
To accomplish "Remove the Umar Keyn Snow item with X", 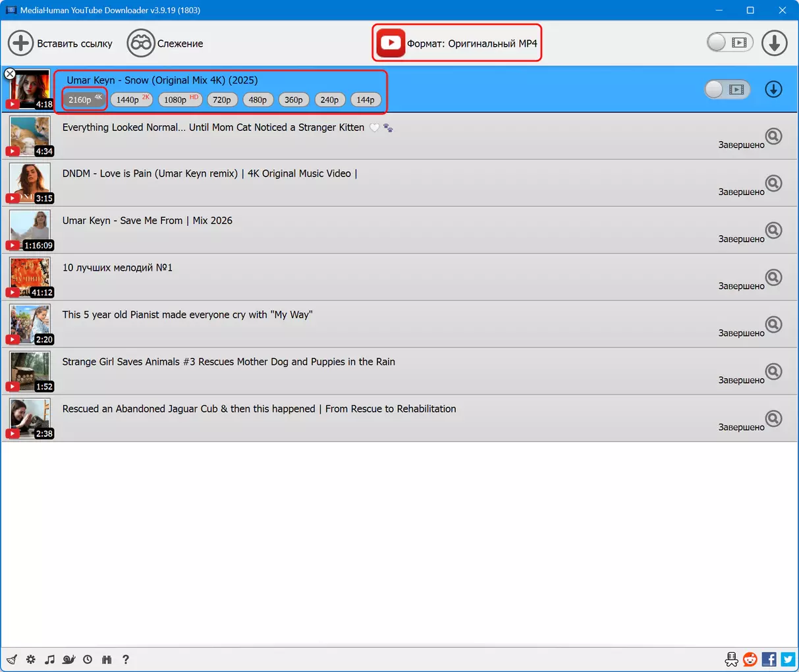I will pos(10,74).
